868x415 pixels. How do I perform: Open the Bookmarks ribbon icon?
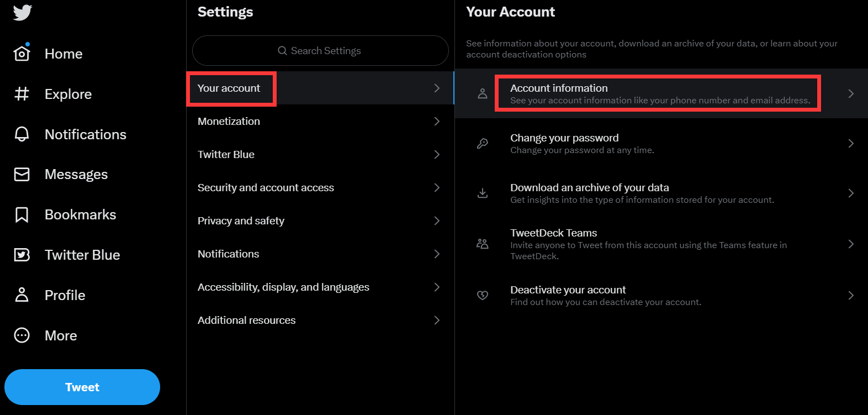click(x=22, y=214)
